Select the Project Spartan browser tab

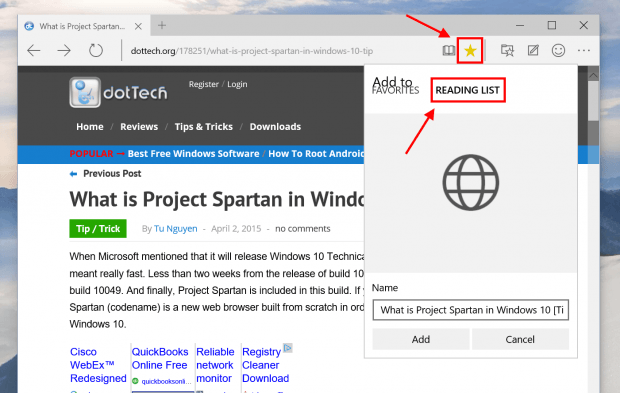[83, 26]
